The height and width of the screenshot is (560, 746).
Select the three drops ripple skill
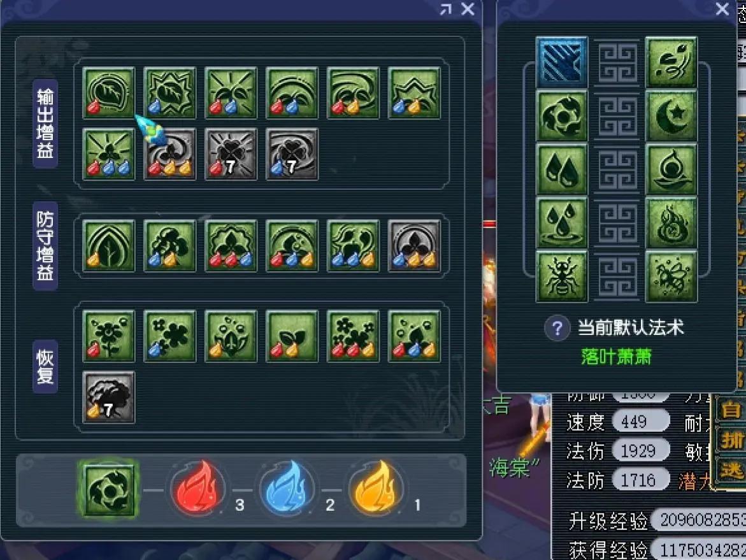pos(562,223)
